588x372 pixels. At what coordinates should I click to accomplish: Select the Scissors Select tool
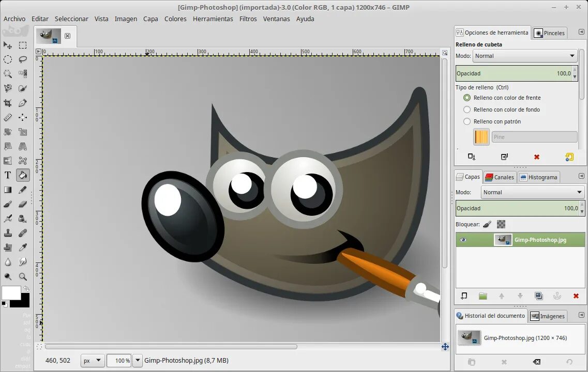point(8,88)
